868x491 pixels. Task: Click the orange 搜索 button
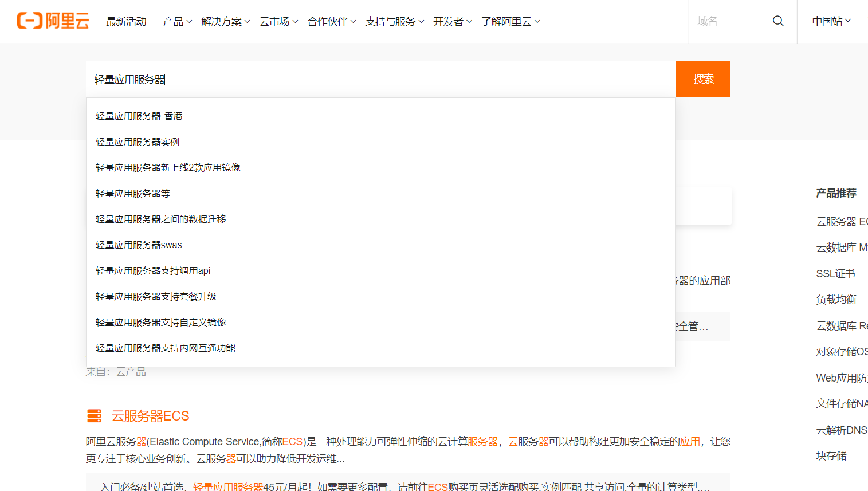(x=703, y=79)
